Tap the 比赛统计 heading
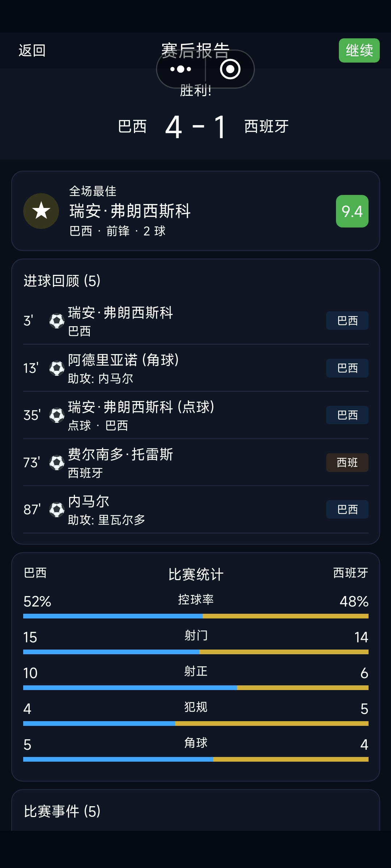The height and width of the screenshot is (868, 391). (196, 574)
